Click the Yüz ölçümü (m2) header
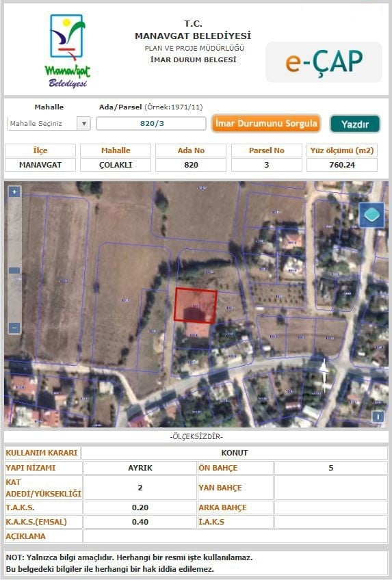Screen dimensions: 392x580 tap(342, 150)
